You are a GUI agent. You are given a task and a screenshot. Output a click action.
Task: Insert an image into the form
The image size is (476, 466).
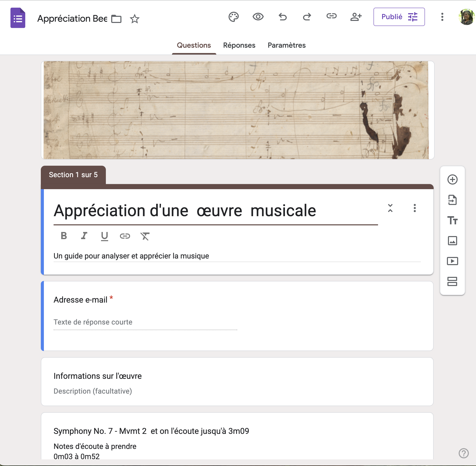pyautogui.click(x=452, y=241)
